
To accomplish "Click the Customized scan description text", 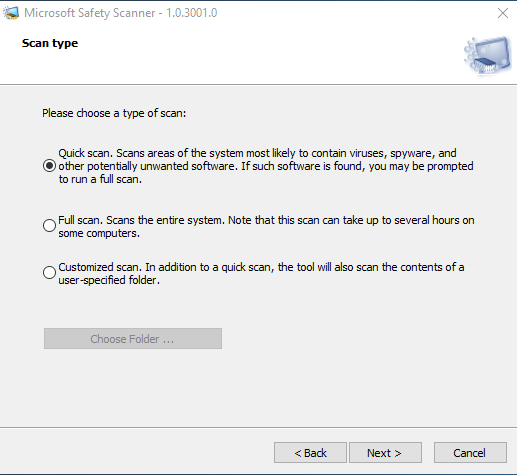I will tap(261, 273).
